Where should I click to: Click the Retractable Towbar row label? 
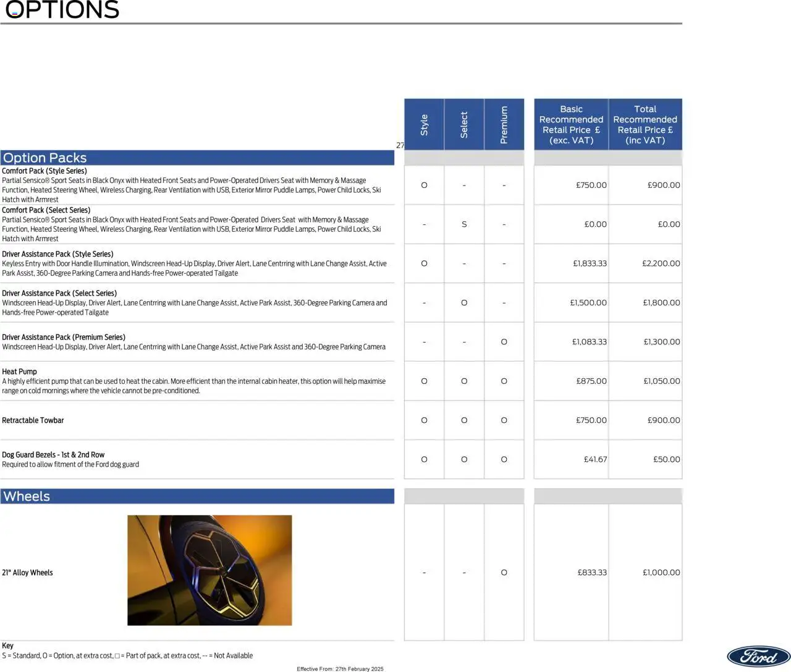[33, 420]
